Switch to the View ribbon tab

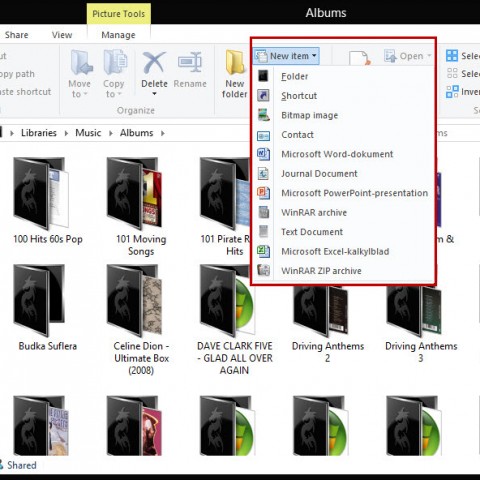62,35
